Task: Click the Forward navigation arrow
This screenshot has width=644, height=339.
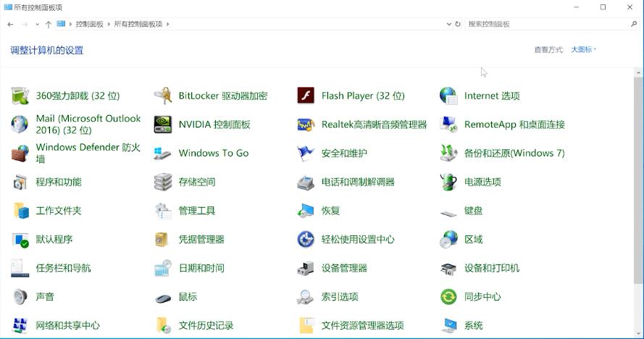Action: click(25, 24)
